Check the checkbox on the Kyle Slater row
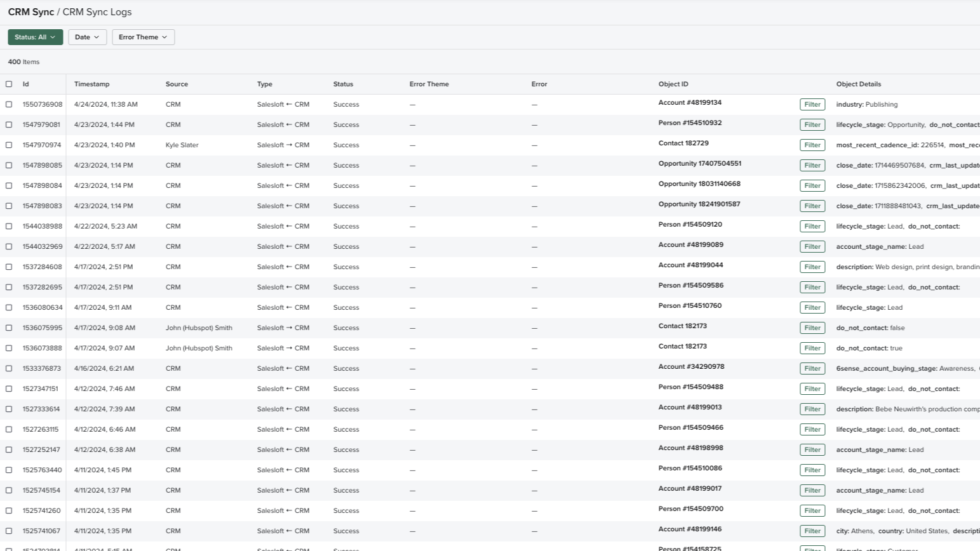 click(x=9, y=145)
